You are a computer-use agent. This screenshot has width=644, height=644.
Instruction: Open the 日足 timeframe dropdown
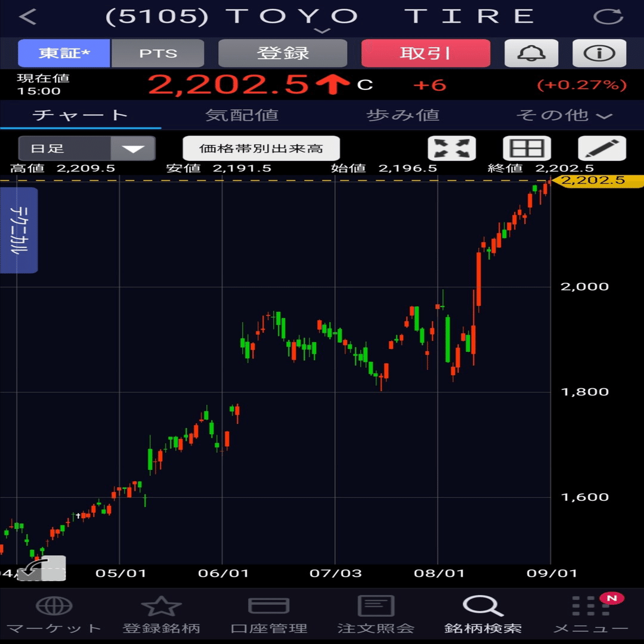point(86,148)
